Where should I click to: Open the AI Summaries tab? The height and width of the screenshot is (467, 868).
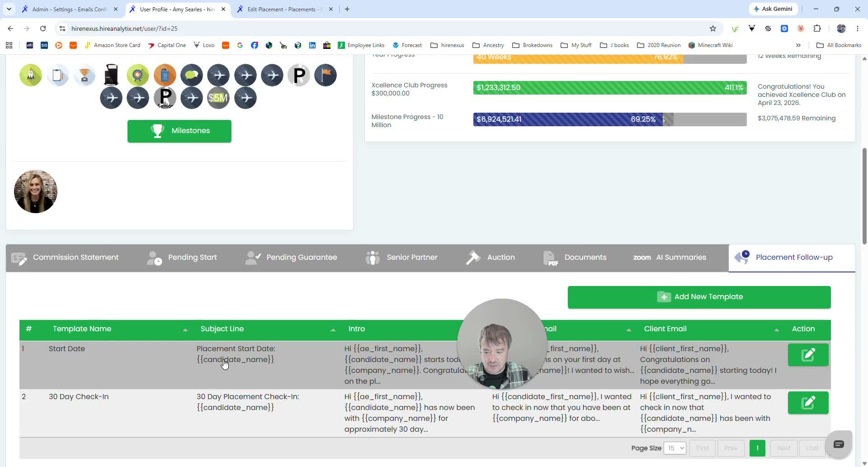669,257
